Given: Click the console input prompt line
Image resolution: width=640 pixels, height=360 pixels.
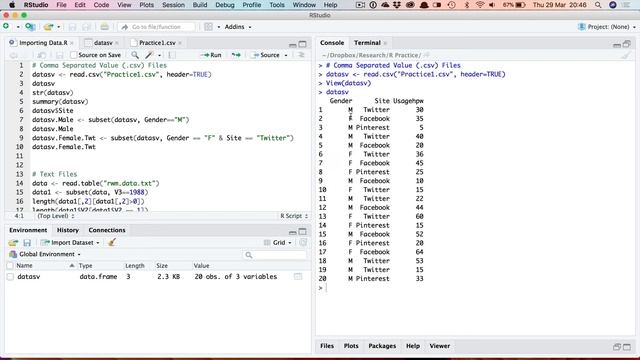Looking at the screenshot, I should [x=476, y=288].
